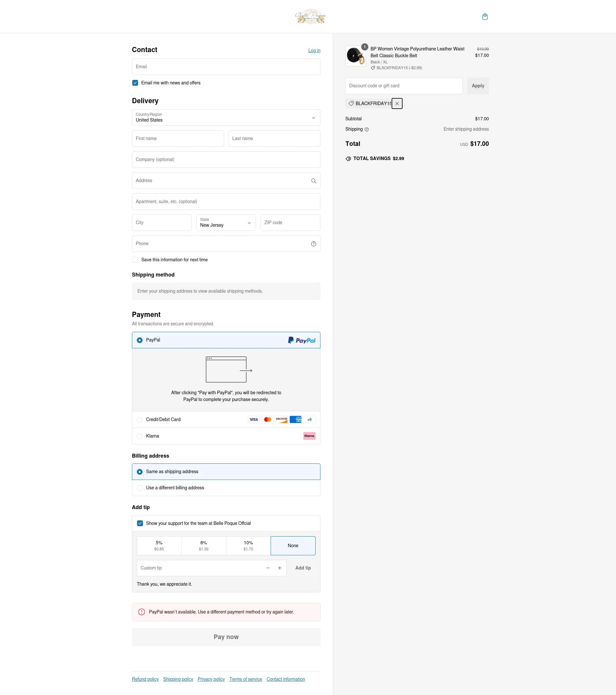Screen dimensions: 616x695
Task: Click the Mastercard icon
Action: (267, 419)
